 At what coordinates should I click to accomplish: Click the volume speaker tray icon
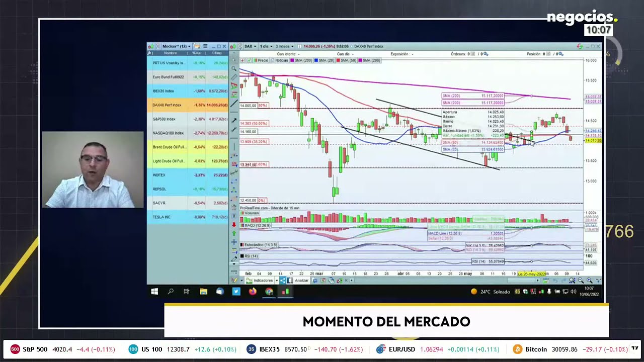coord(573,292)
